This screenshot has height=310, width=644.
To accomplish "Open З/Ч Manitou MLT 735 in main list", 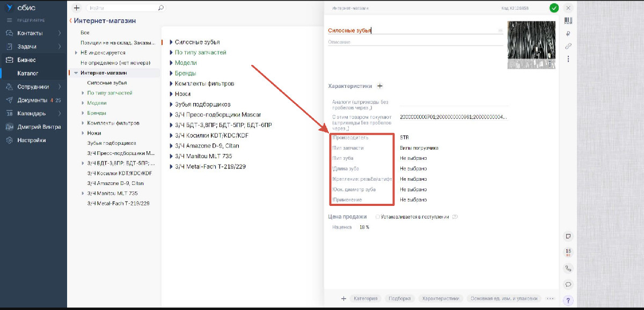I will (203, 156).
